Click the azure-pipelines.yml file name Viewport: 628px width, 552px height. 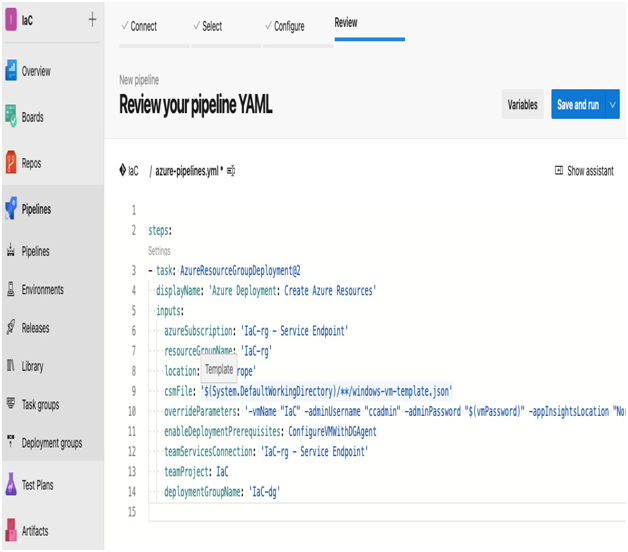pos(187,171)
